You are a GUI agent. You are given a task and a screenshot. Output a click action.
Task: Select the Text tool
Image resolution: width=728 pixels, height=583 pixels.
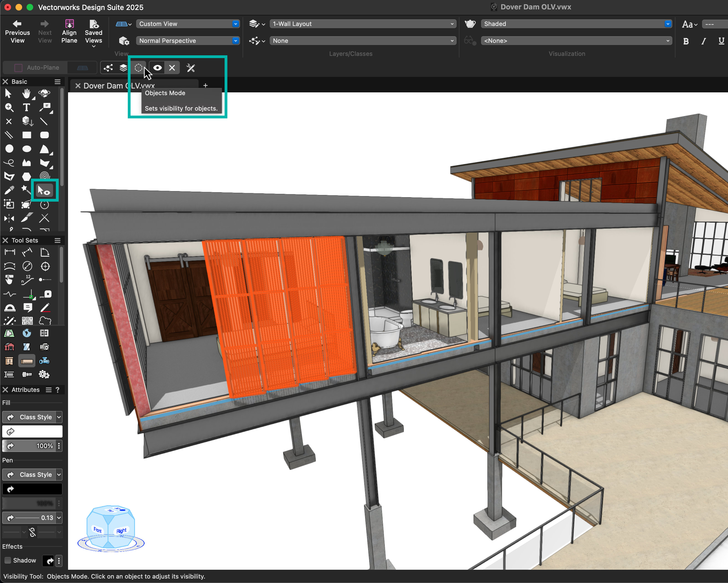(x=26, y=107)
